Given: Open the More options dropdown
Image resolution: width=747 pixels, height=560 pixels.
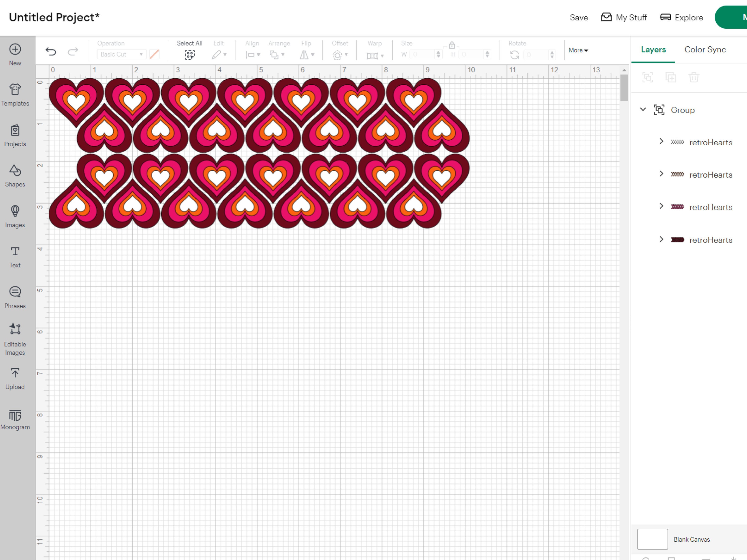Looking at the screenshot, I should (578, 50).
